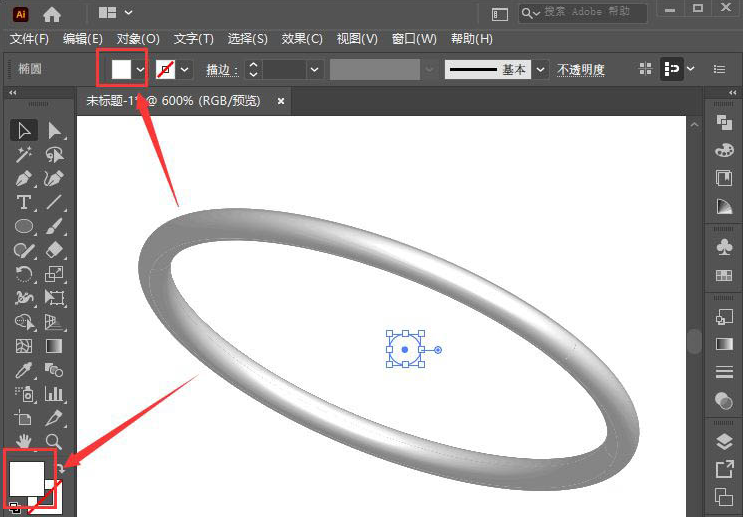Select the Paintbrush tool
Screen dimensions: 743x517
[x=54, y=227]
